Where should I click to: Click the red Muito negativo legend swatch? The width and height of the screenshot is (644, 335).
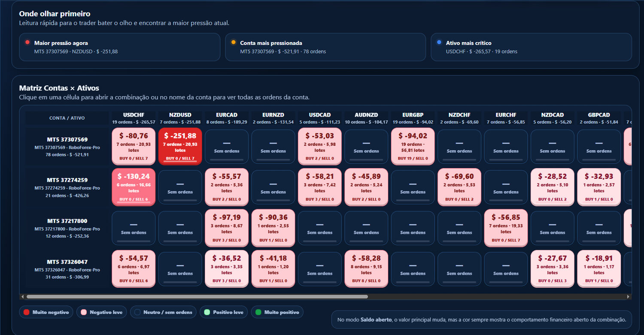coord(26,312)
